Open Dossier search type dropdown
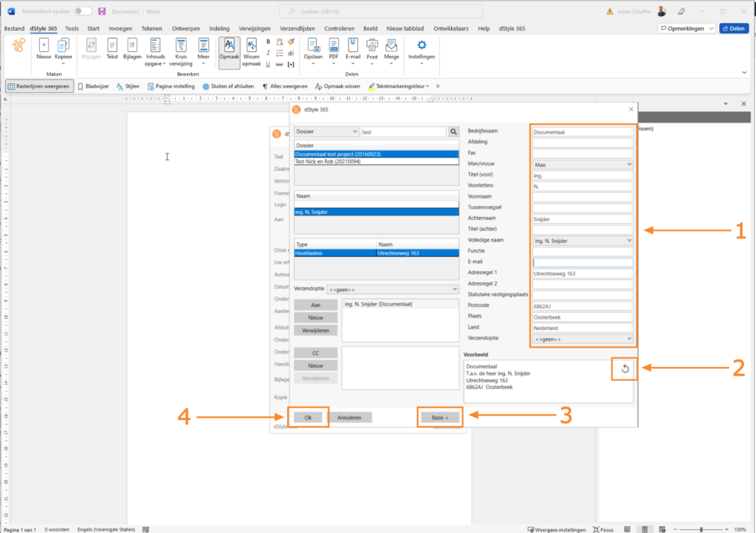 (326, 131)
